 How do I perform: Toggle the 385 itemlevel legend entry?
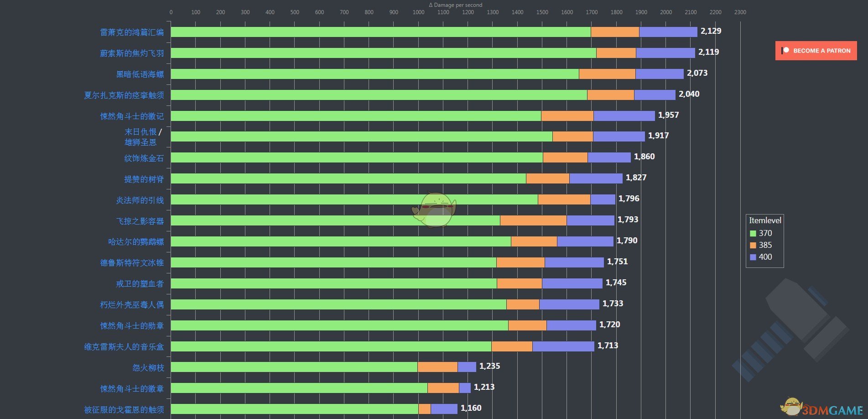coord(761,245)
